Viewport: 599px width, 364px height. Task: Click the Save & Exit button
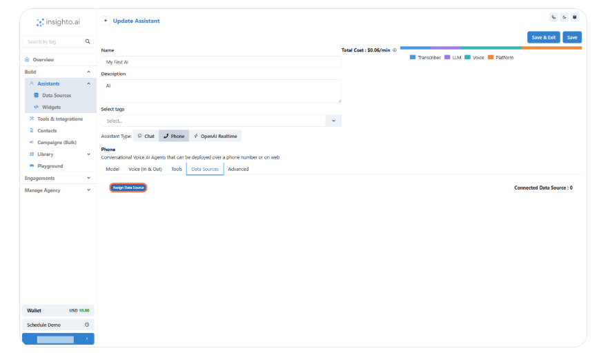pos(544,37)
